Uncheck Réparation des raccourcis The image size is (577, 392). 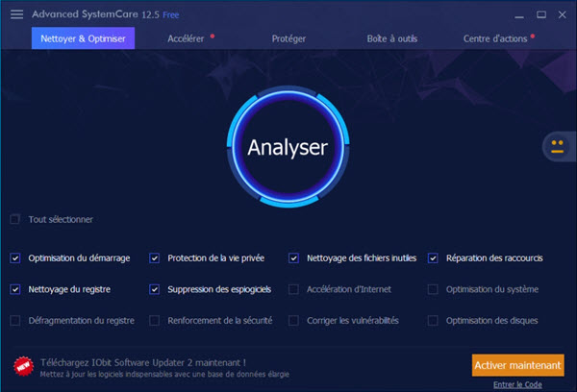click(433, 258)
